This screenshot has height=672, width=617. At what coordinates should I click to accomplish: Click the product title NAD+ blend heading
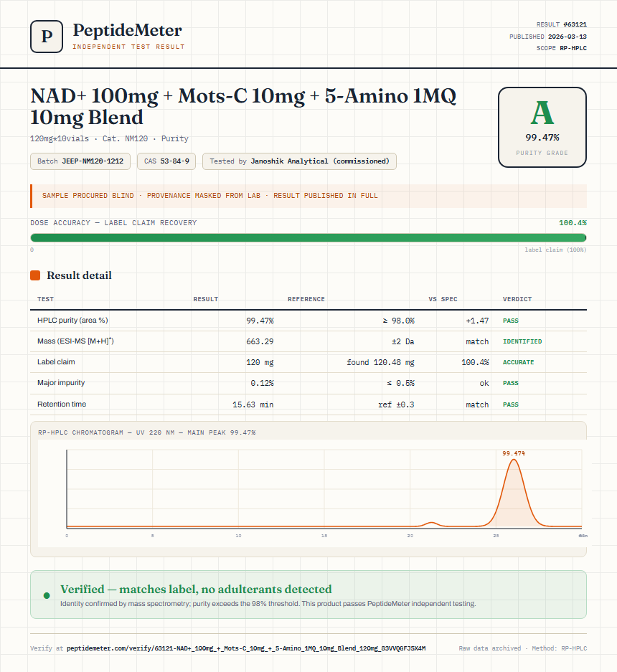(243, 106)
